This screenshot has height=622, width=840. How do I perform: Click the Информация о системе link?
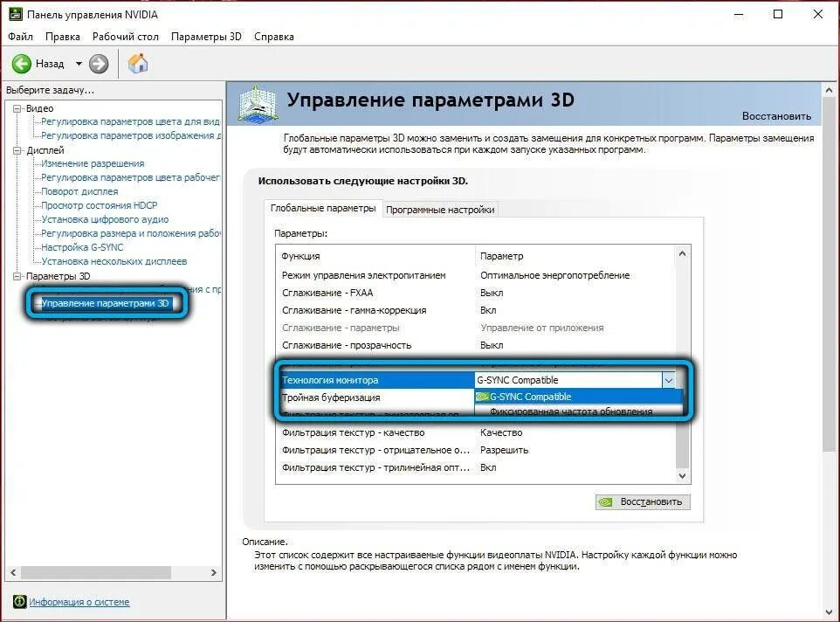pyautogui.click(x=79, y=602)
